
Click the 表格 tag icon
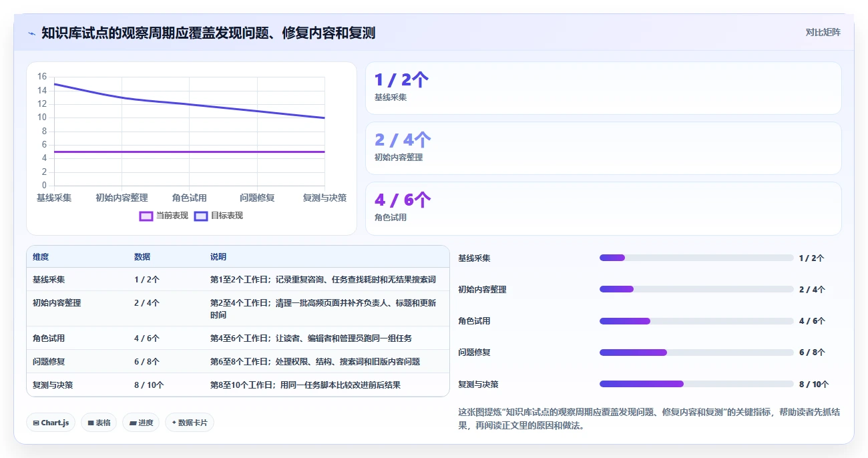coord(90,423)
